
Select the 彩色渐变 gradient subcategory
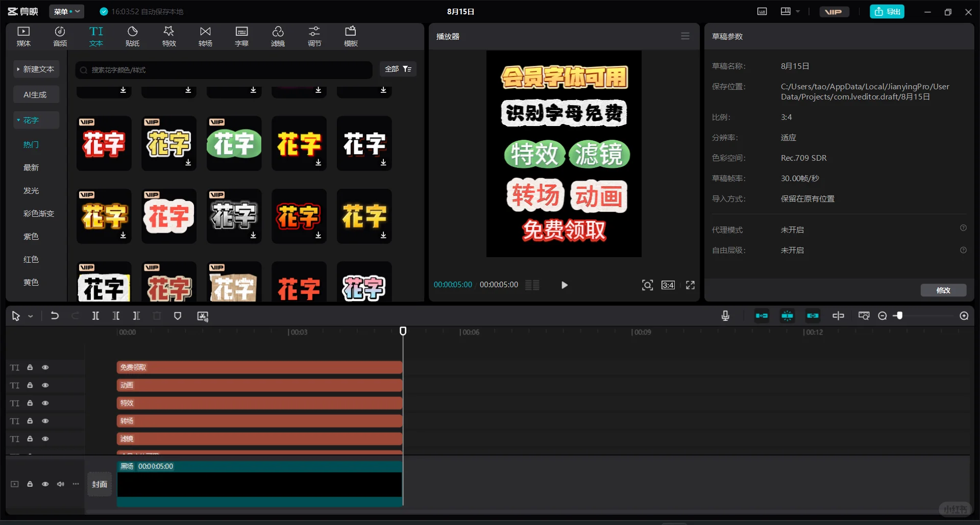(x=39, y=213)
